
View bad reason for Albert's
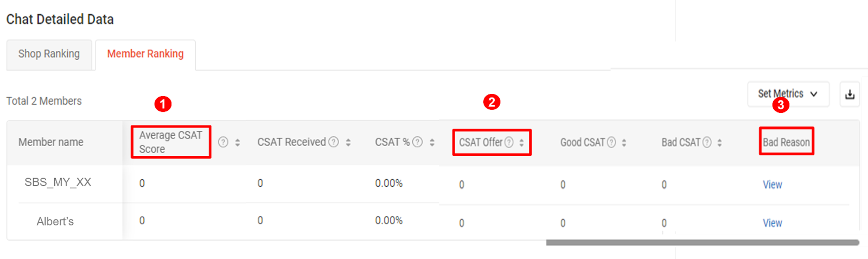(773, 223)
